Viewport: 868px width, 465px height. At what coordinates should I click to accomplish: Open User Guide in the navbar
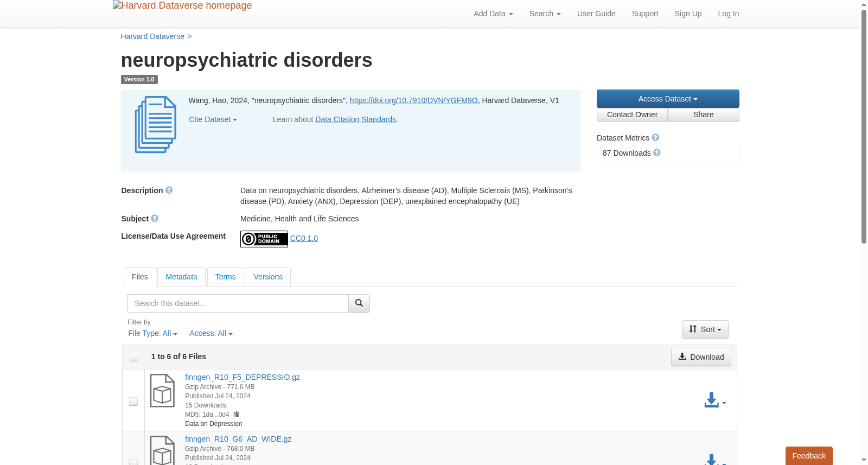(x=596, y=14)
